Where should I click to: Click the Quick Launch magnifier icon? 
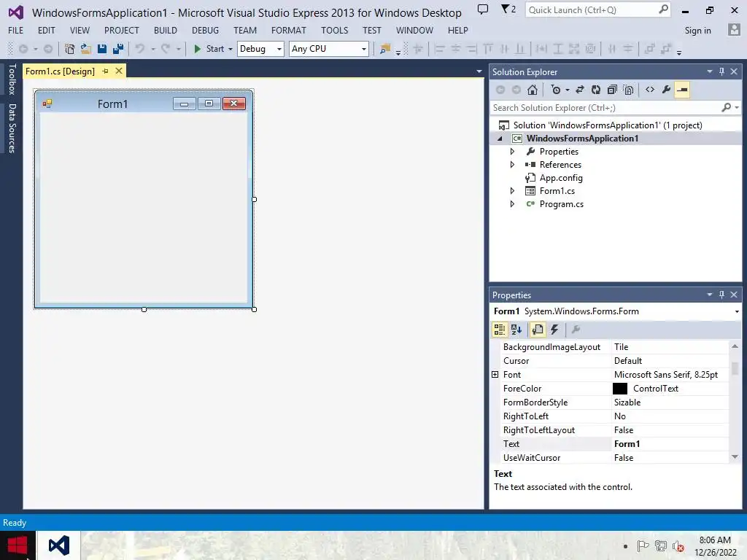[663, 9]
